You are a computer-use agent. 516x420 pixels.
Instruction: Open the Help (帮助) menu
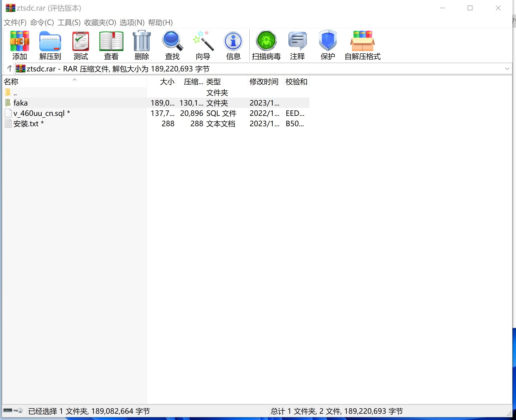(x=160, y=23)
